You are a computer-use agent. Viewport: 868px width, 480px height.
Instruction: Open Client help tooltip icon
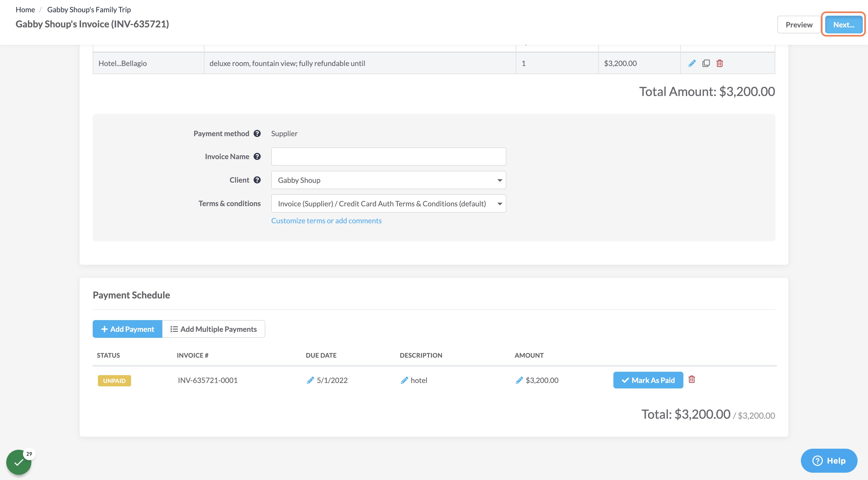click(x=257, y=180)
